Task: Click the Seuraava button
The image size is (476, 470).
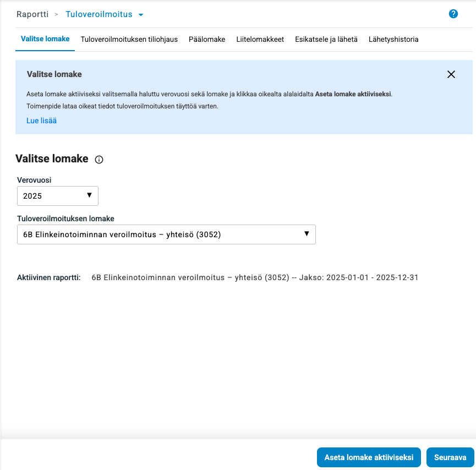Action: pyautogui.click(x=450, y=457)
